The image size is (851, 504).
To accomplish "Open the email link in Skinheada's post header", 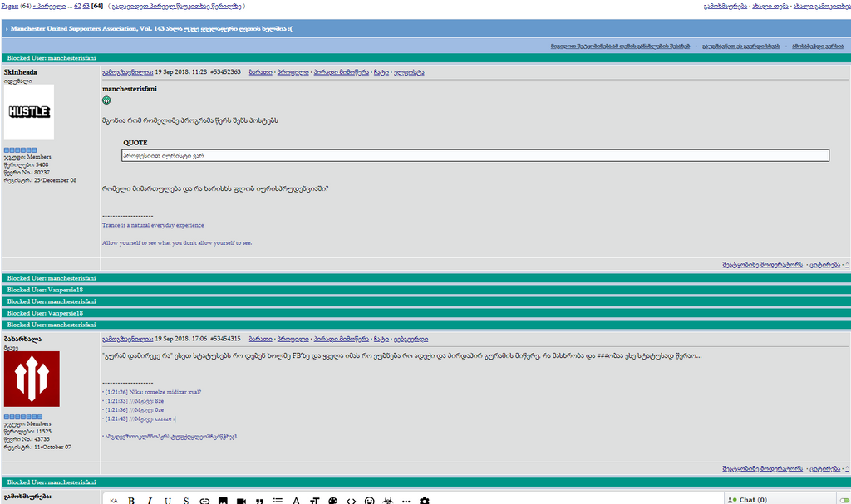I will [409, 72].
